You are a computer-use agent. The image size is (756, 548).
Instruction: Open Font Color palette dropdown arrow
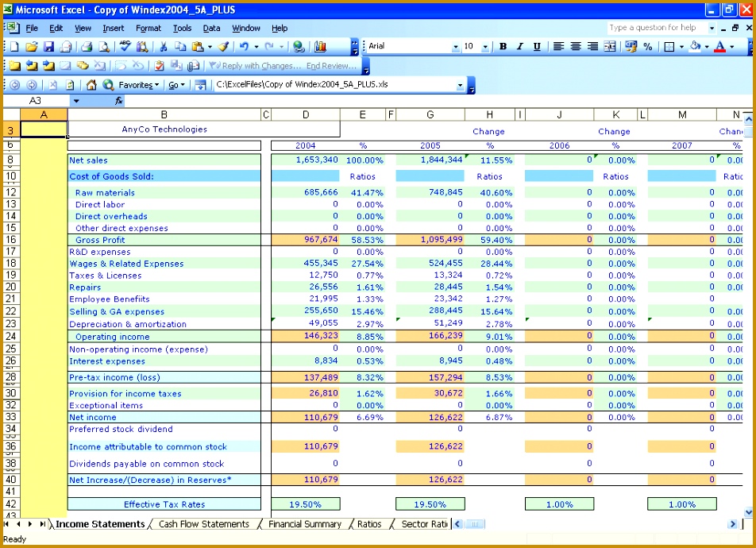point(732,47)
